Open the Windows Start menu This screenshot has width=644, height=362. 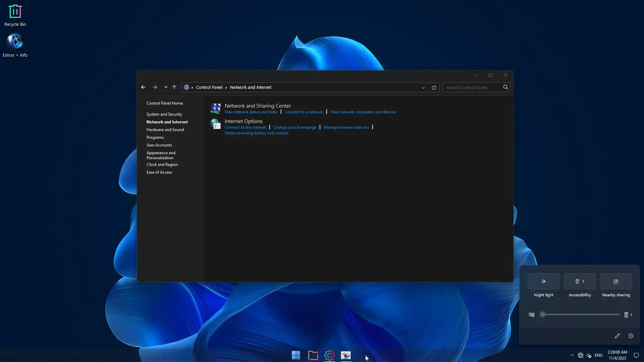[296, 355]
